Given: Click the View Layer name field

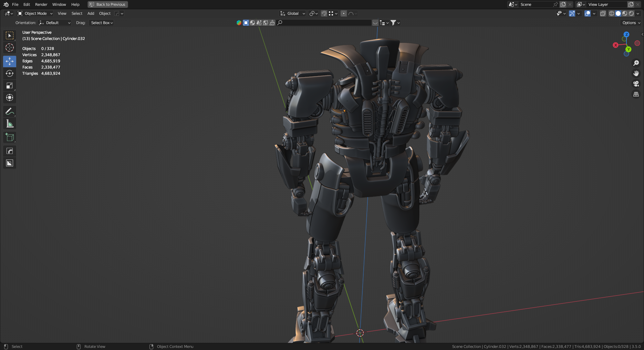Looking at the screenshot, I should (607, 4).
